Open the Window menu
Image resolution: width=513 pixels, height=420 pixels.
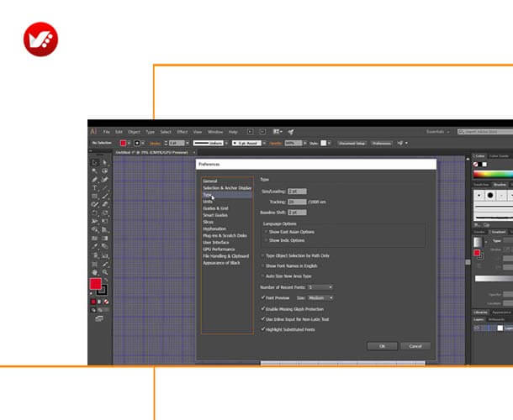coord(215,132)
